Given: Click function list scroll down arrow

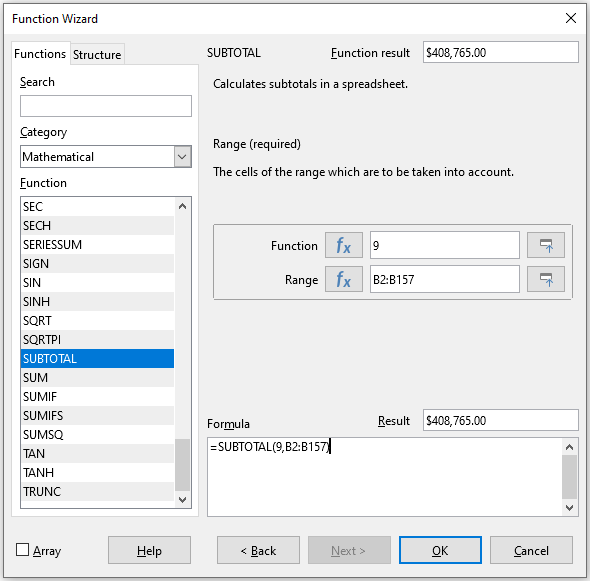Looking at the screenshot, I should point(182,500).
